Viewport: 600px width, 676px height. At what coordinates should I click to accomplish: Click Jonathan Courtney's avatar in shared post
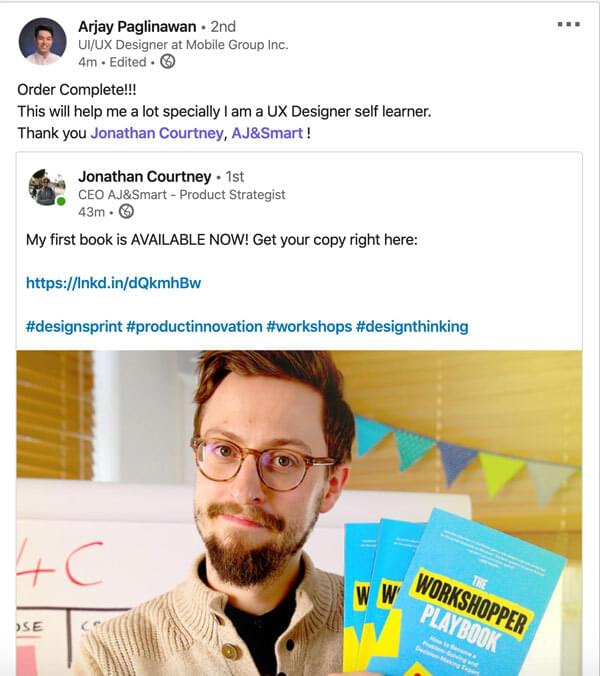click(47, 188)
